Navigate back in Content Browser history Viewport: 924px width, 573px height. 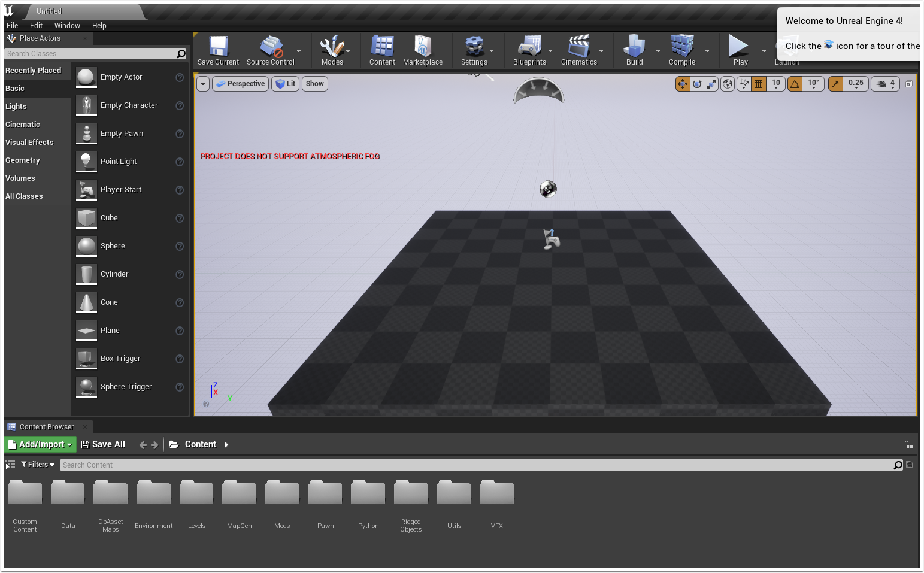coord(143,445)
